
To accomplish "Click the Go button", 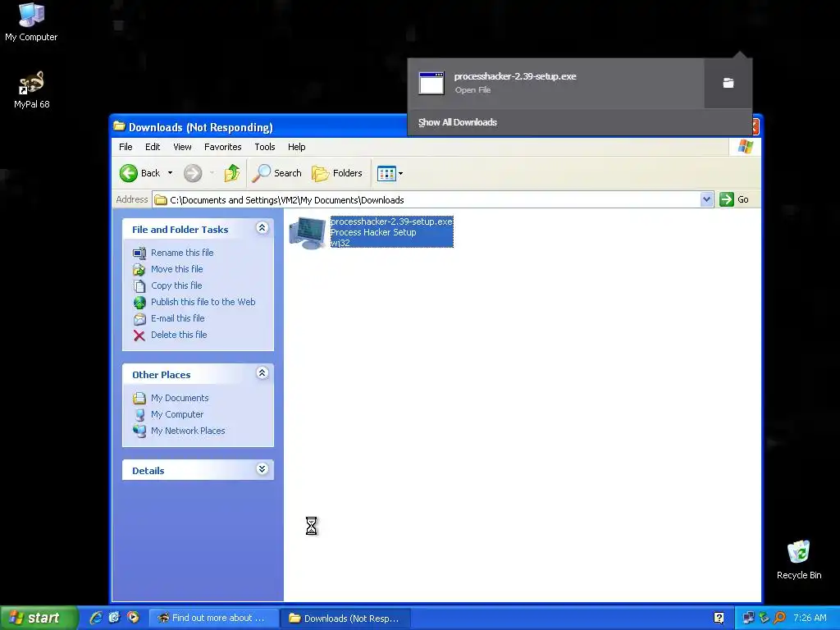I will coord(734,199).
